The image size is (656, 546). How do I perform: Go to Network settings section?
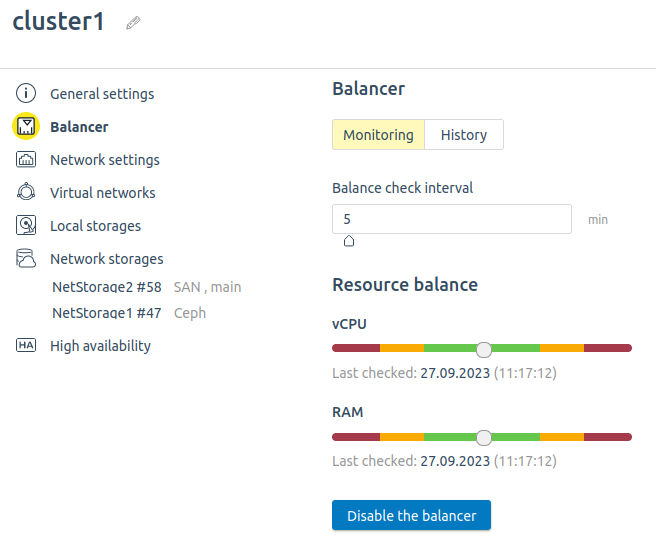click(105, 160)
